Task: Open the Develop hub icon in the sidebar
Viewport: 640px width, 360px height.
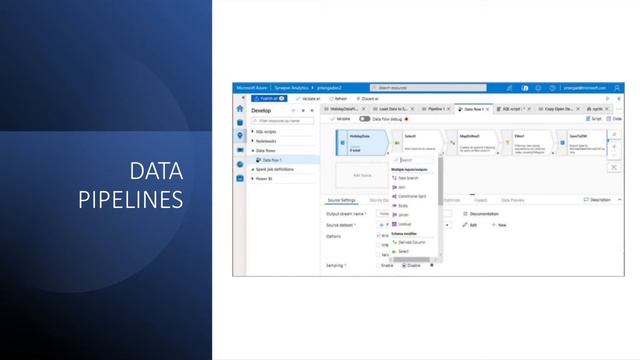Action: coord(240,136)
